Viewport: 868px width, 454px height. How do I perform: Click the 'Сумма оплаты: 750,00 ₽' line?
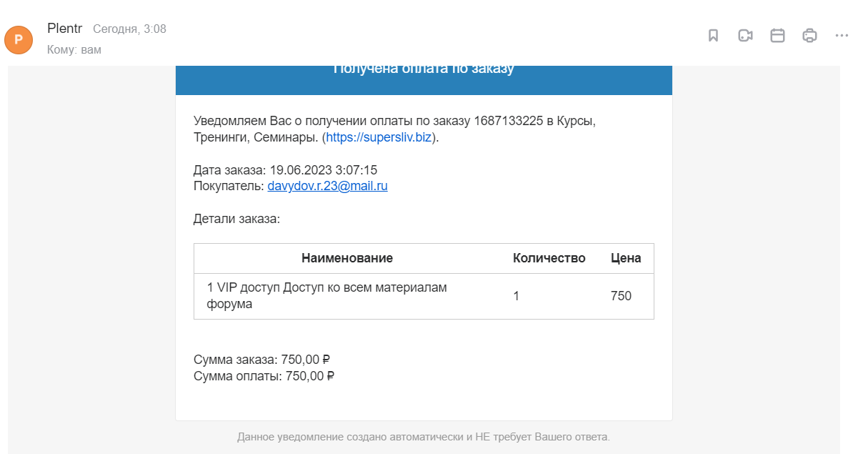tap(264, 376)
